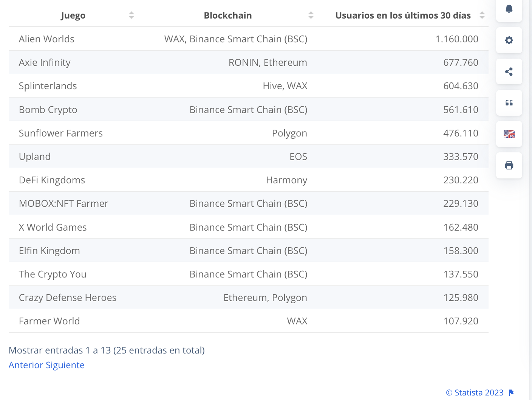
Task: Sort table by Blockchain column arrows
Action: [x=311, y=16]
